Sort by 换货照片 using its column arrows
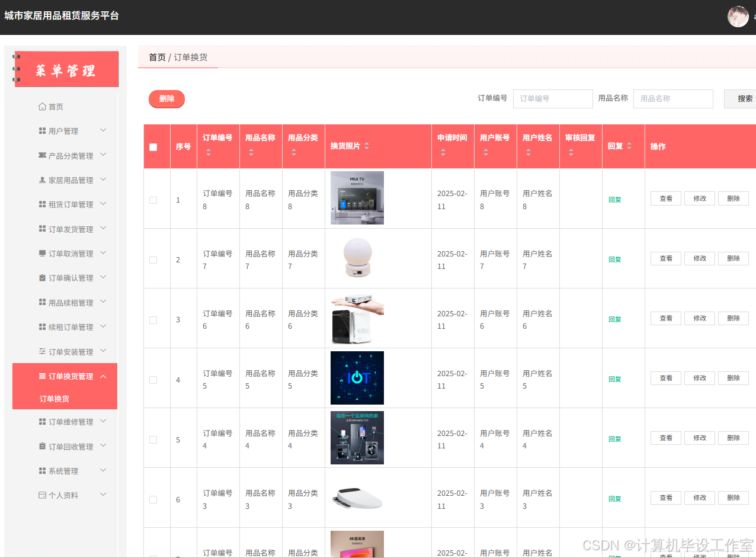 click(367, 146)
